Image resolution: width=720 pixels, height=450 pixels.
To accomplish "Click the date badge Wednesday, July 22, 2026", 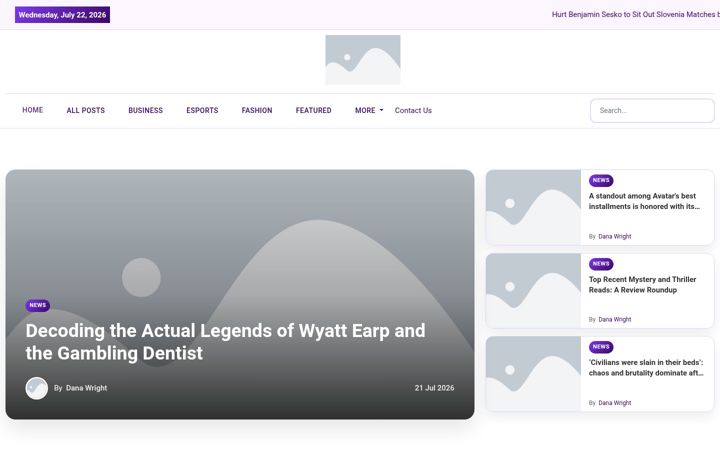I will pyautogui.click(x=62, y=15).
